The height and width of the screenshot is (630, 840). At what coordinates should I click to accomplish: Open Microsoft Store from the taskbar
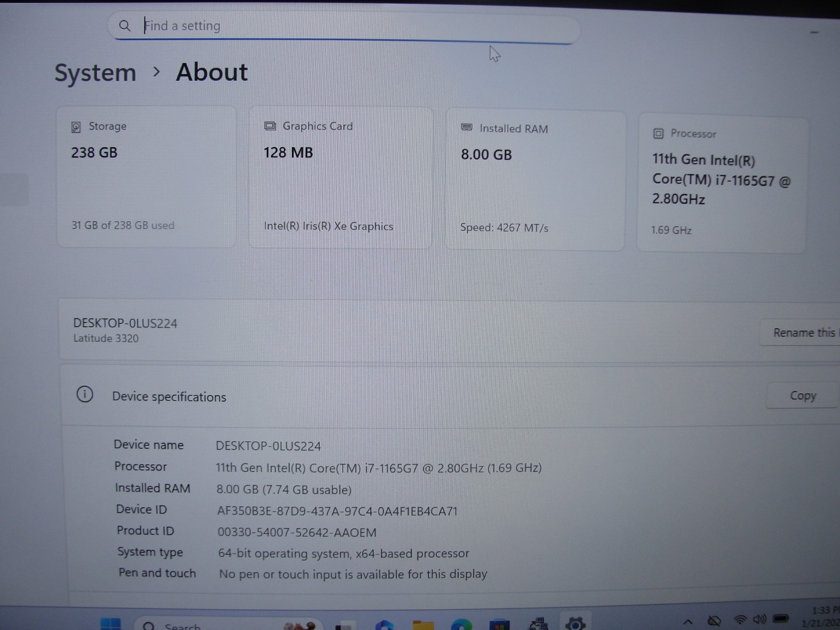pos(499,625)
